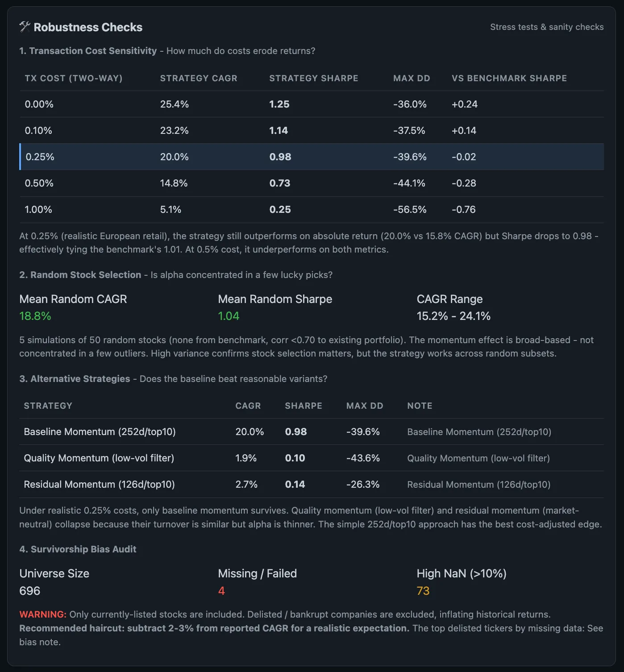Click the Mean Random Sharpe value 1.04
This screenshot has height=672, width=624.
point(229,316)
